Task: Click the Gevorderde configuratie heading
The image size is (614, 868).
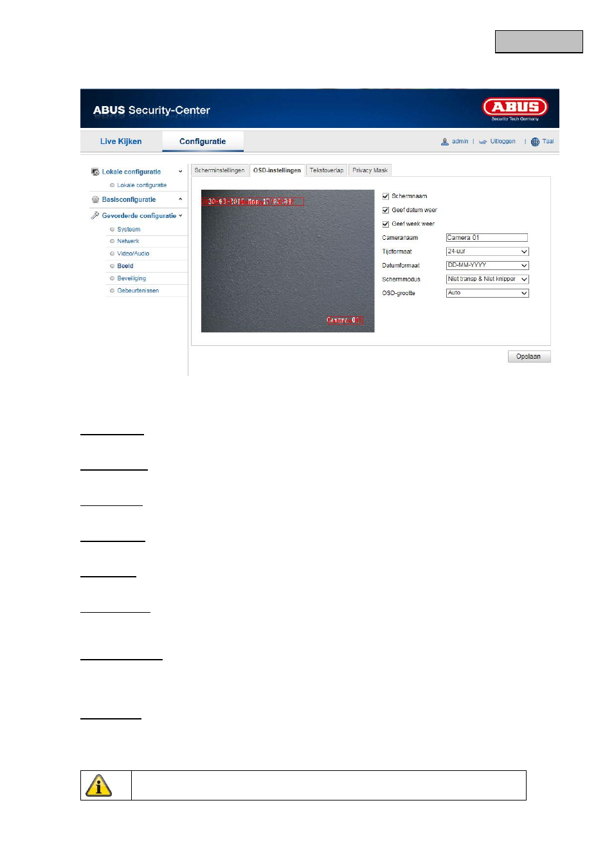Action: click(139, 215)
